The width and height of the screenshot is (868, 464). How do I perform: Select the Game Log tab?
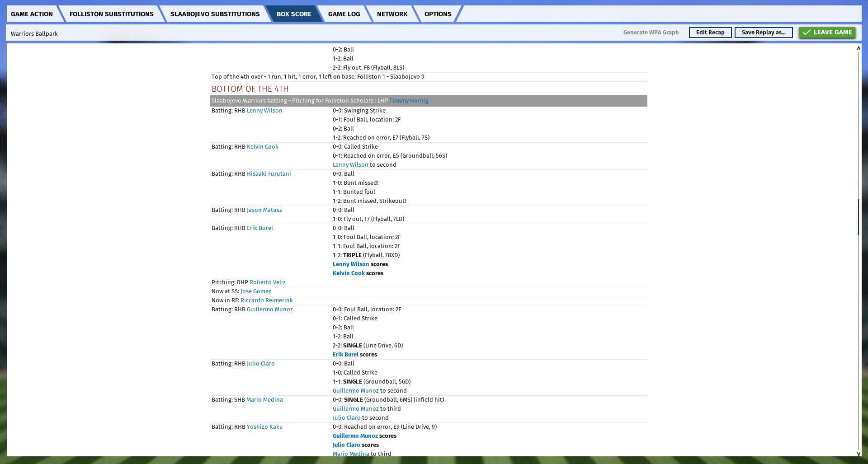344,14
